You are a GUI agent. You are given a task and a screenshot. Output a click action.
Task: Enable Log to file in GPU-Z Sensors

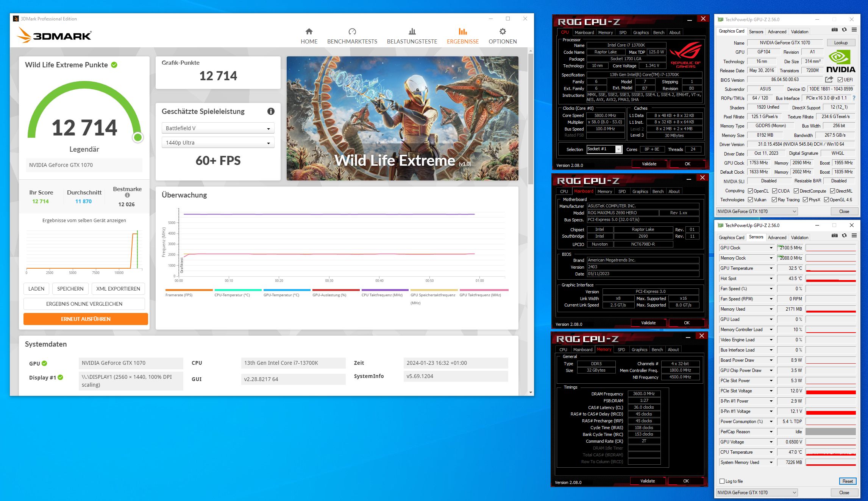coord(722,481)
